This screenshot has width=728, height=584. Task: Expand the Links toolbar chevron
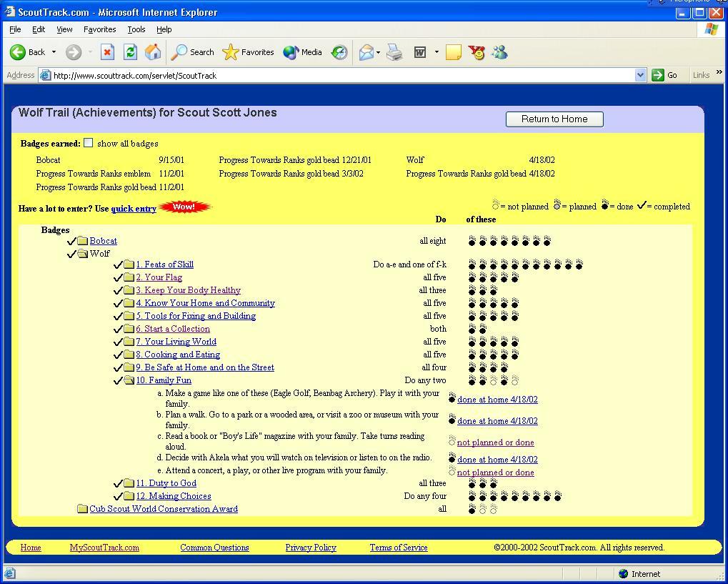(719, 72)
